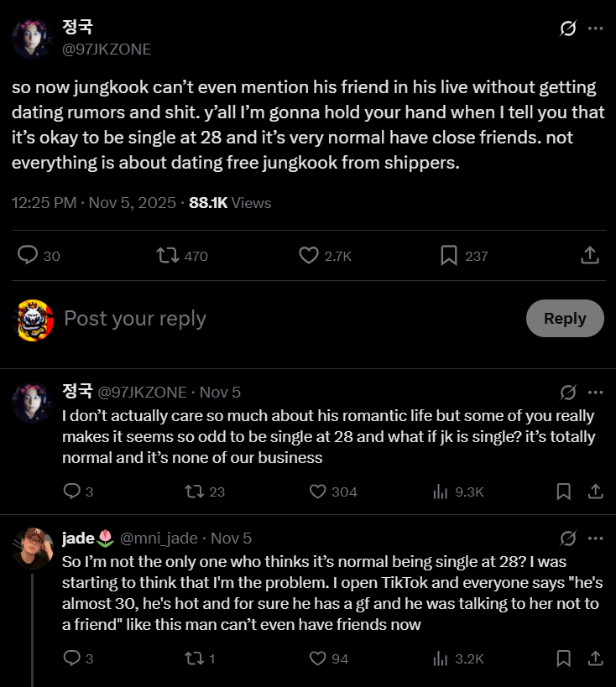This screenshot has width=616, height=687.
Task: Like 97JKZONE's reply with 304 likes
Action: click(318, 492)
